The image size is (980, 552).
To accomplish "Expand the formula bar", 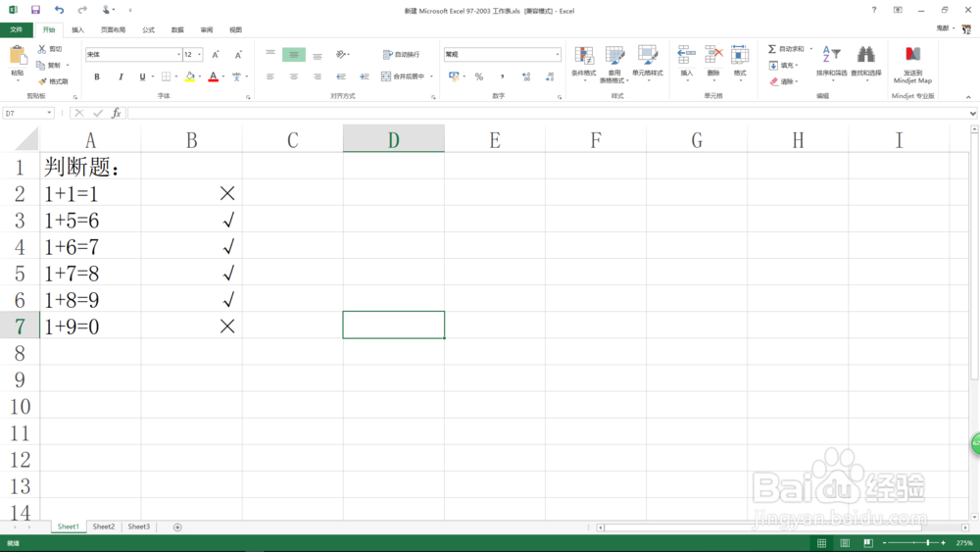I will (x=972, y=113).
